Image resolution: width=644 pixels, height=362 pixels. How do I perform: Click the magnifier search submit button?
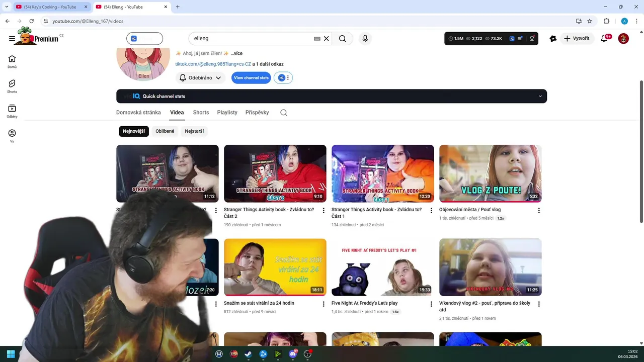coord(343,38)
